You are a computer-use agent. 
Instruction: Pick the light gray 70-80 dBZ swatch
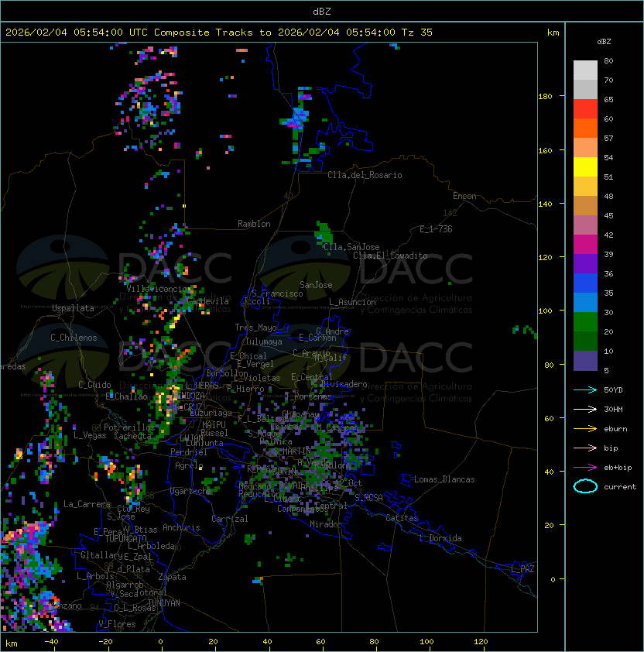click(x=585, y=70)
